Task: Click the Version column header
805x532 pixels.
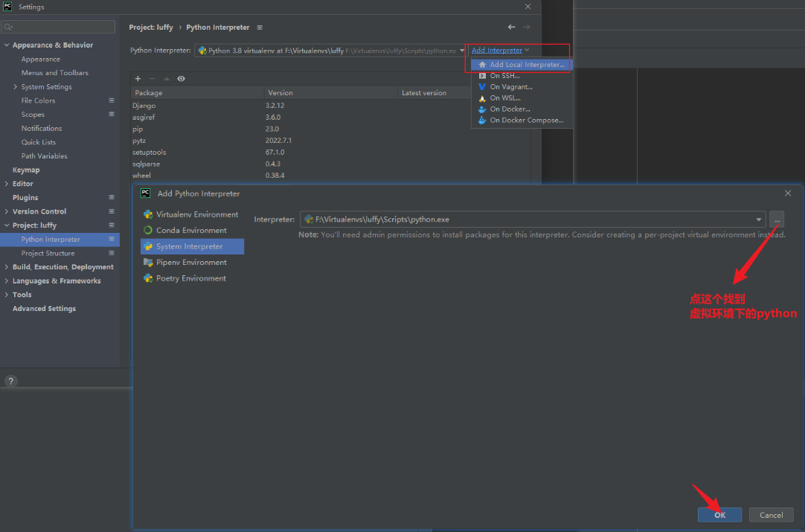Action: coord(330,93)
